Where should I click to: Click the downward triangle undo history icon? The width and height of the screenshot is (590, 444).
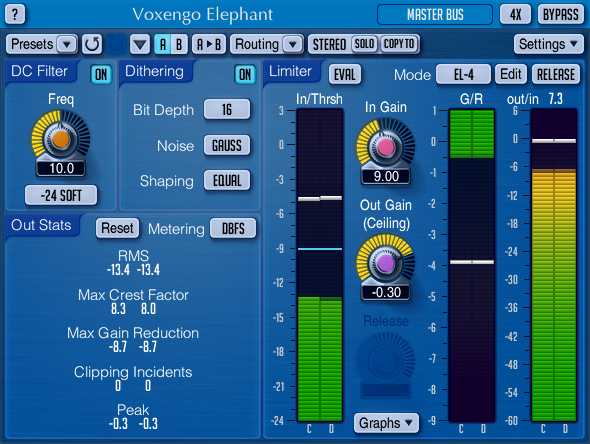[140, 44]
